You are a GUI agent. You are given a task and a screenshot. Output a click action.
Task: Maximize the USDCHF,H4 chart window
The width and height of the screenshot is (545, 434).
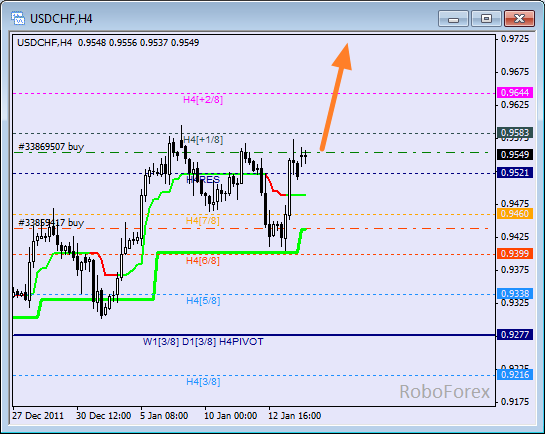coord(486,19)
